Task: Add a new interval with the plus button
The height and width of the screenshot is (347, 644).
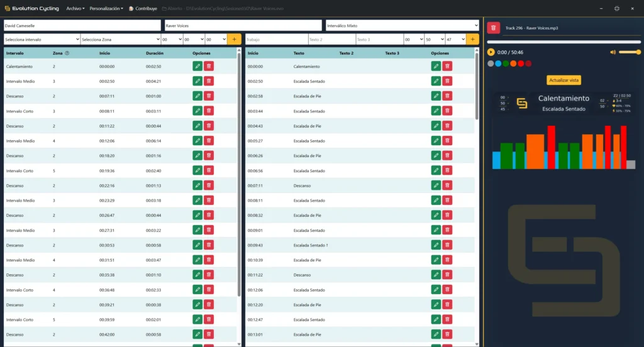Action: (x=234, y=39)
